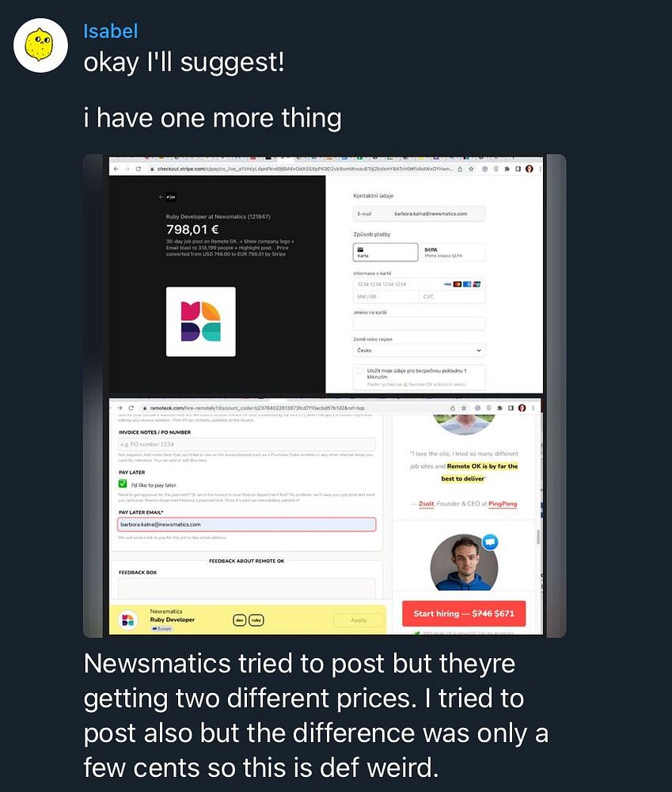Open Isabel's lemon avatar profile picture
The image size is (672, 792).
pos(40,45)
